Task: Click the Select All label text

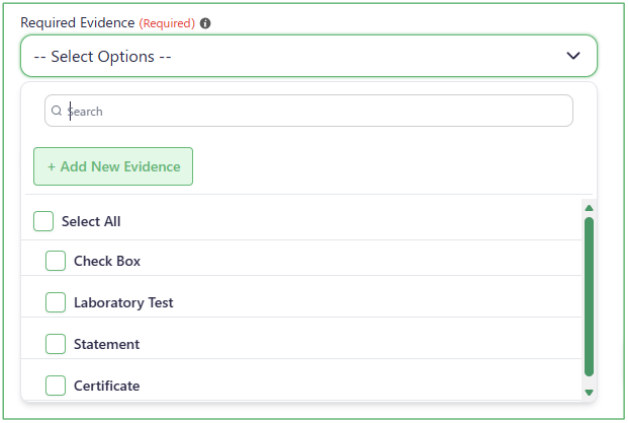Action: point(91,221)
